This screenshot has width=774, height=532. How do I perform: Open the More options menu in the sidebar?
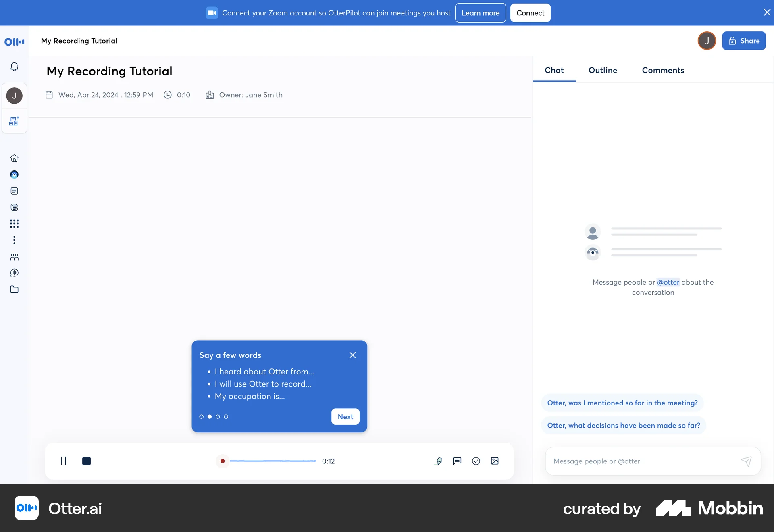coord(14,240)
